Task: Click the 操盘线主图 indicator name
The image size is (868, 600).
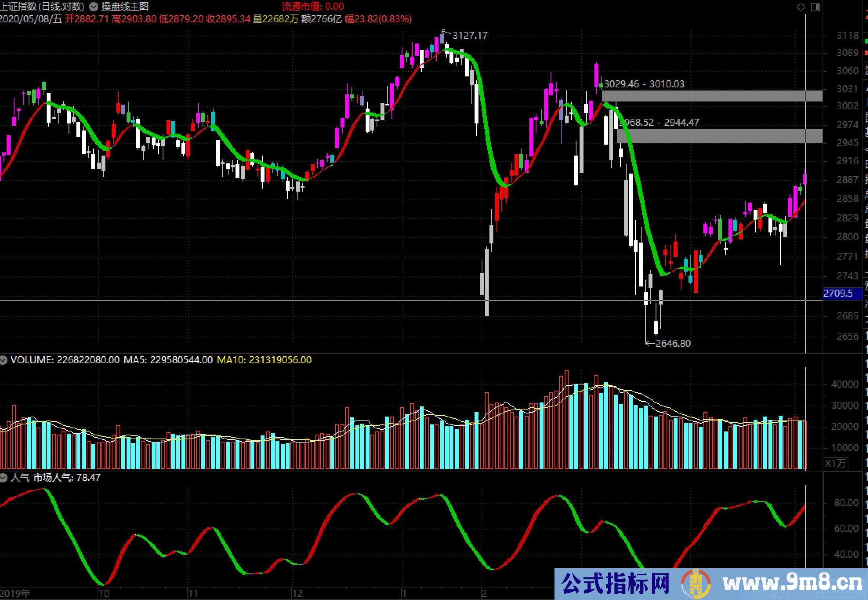Action: (x=125, y=6)
